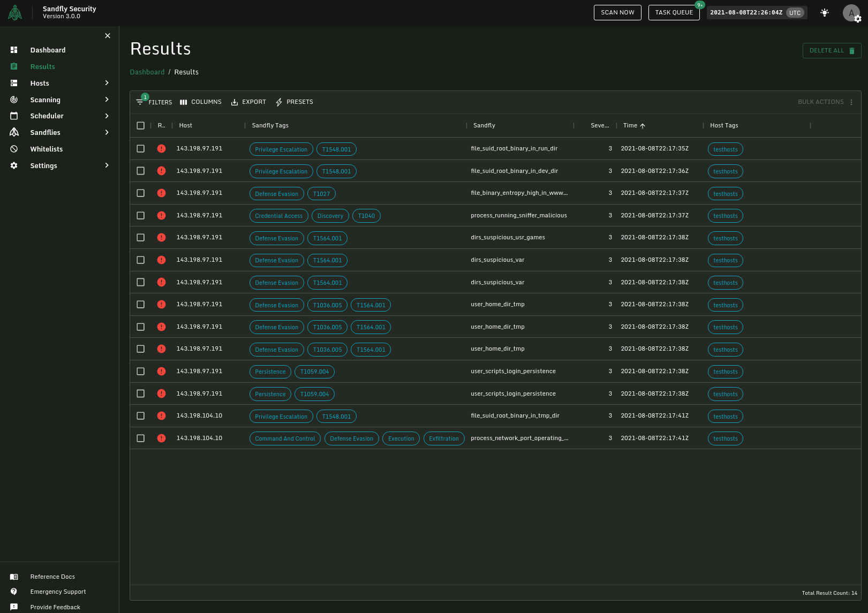
Task: Open the Settings sidebar section
Action: pyautogui.click(x=43, y=166)
